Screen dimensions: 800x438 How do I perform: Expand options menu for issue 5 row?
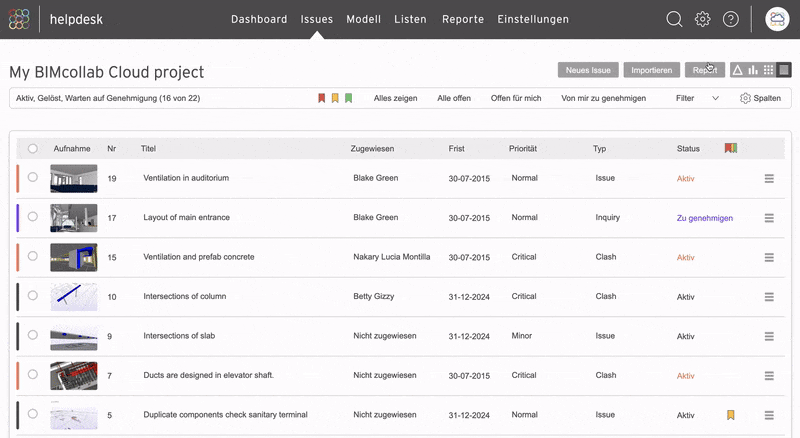(769, 415)
